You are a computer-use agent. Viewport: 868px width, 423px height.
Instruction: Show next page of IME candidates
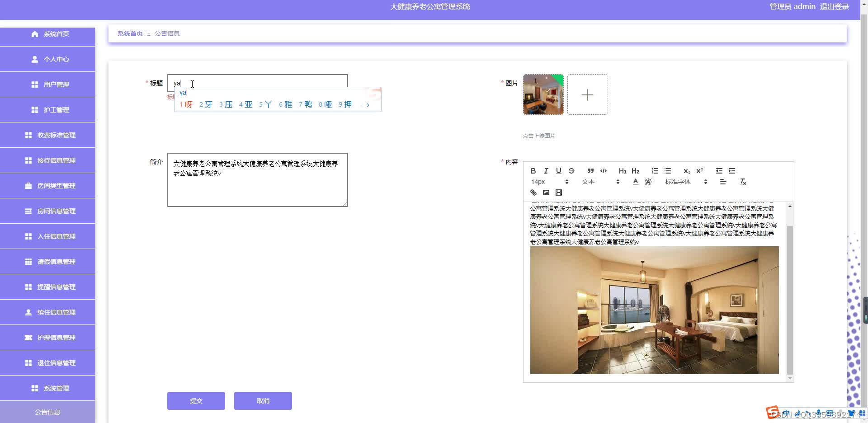pos(368,105)
